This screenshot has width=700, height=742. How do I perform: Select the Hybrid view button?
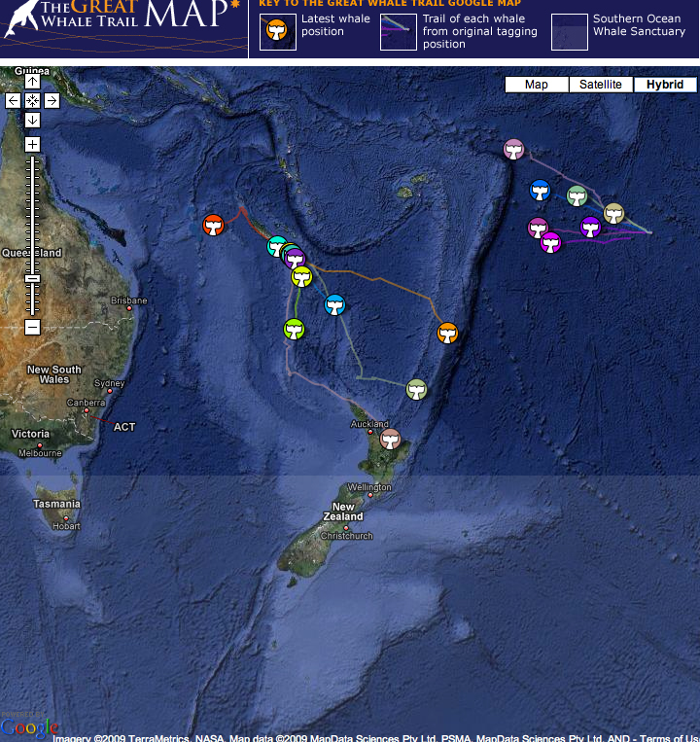[x=665, y=85]
